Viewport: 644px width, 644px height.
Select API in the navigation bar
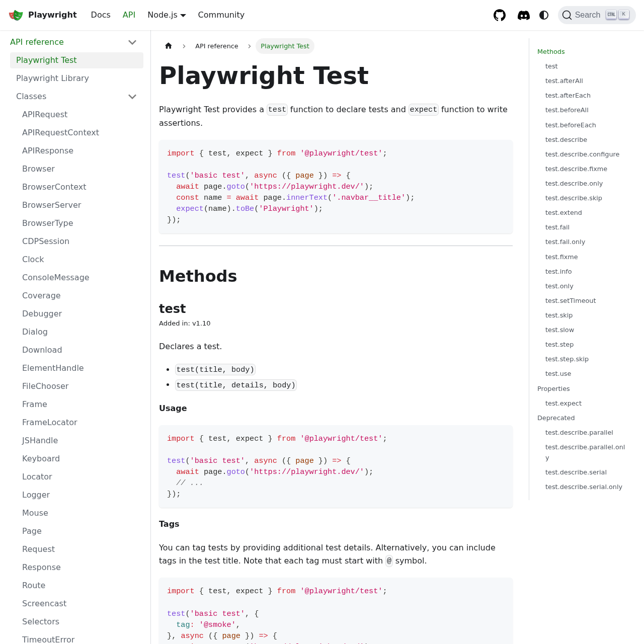pyautogui.click(x=129, y=15)
